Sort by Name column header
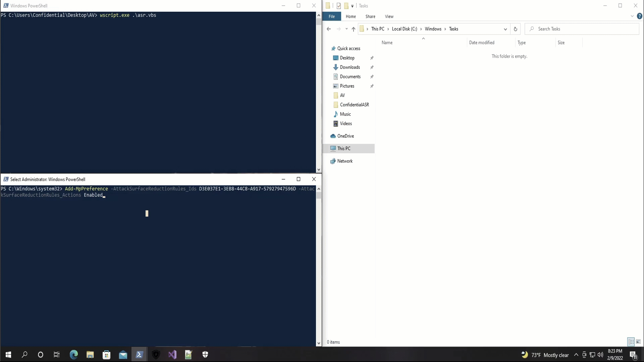The width and height of the screenshot is (644, 362). (x=423, y=43)
